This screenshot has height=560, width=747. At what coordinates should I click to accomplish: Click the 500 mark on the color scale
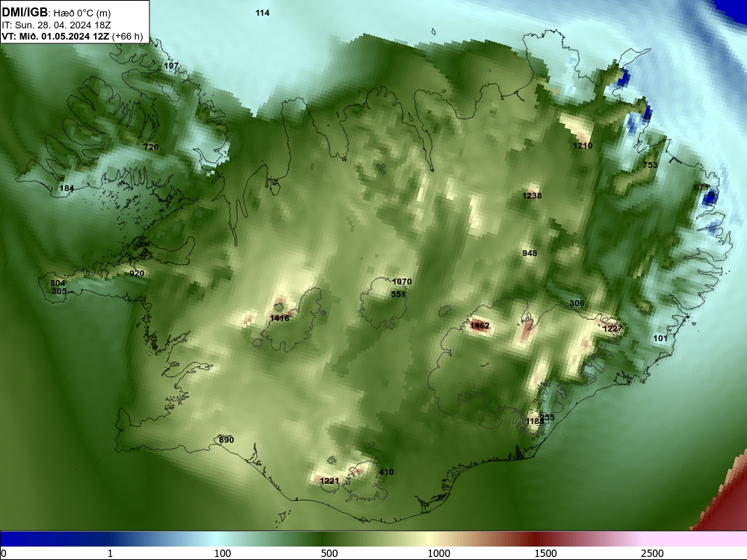(x=329, y=553)
